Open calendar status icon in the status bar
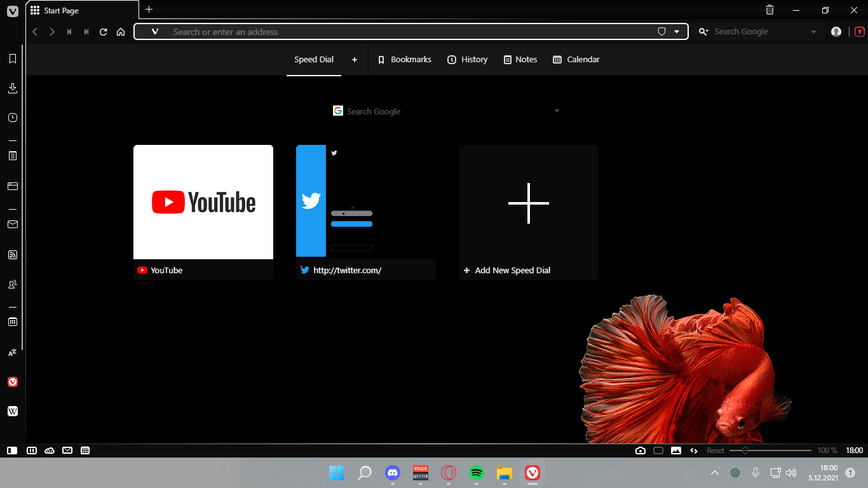The image size is (868, 488). tap(85, 451)
